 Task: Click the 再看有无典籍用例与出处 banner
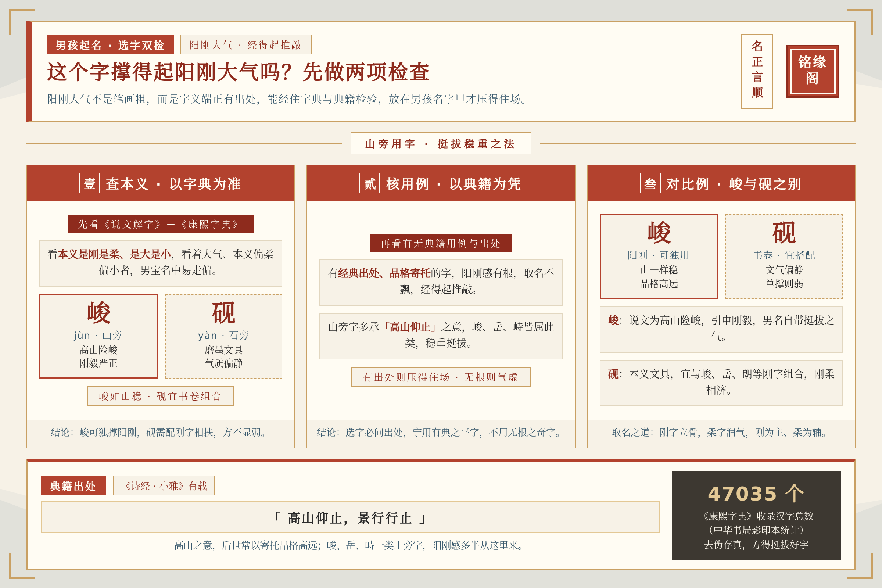pyautogui.click(x=441, y=243)
